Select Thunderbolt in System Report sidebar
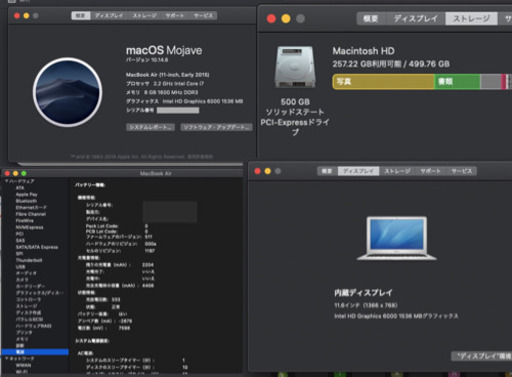Viewport: 512px width, 377px height. pyautogui.click(x=29, y=260)
